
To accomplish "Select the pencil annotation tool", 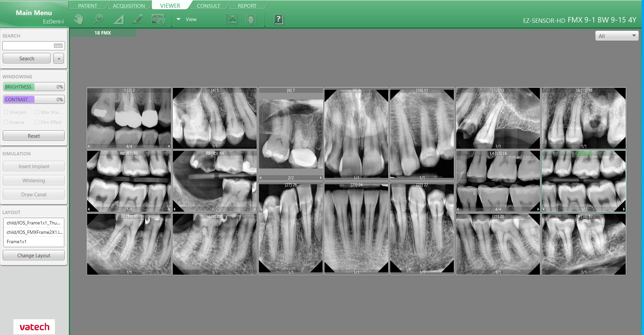I will point(138,19).
